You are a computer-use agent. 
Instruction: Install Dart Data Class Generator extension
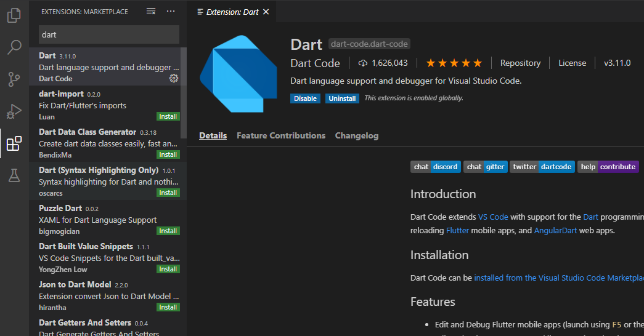pos(168,154)
